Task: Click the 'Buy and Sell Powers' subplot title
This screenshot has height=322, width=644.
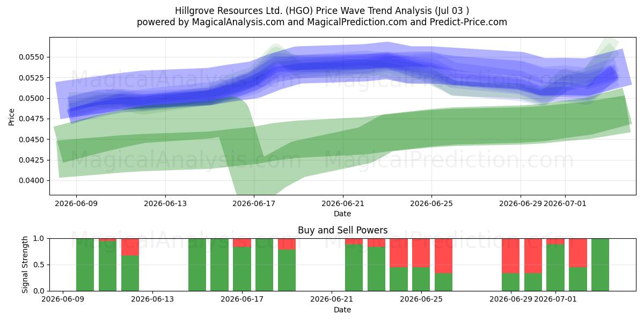Action: tap(342, 231)
